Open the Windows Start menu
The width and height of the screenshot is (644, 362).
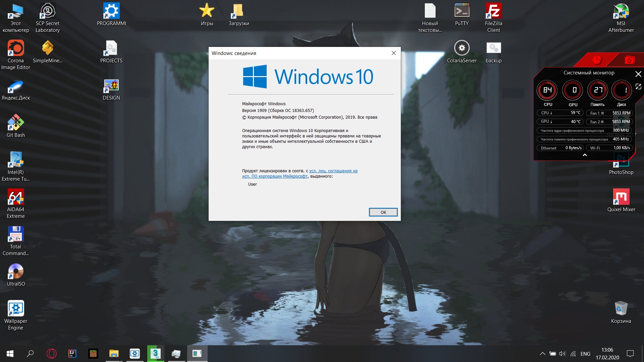pyautogui.click(x=10, y=354)
